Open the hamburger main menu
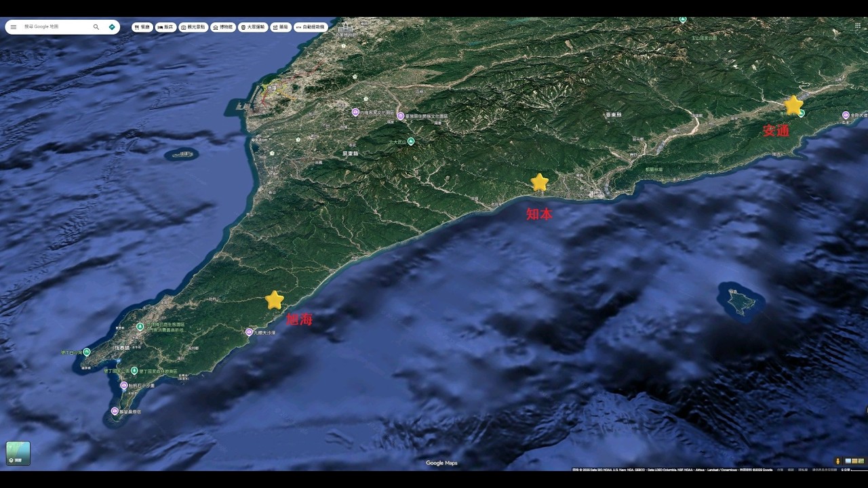 point(13,27)
